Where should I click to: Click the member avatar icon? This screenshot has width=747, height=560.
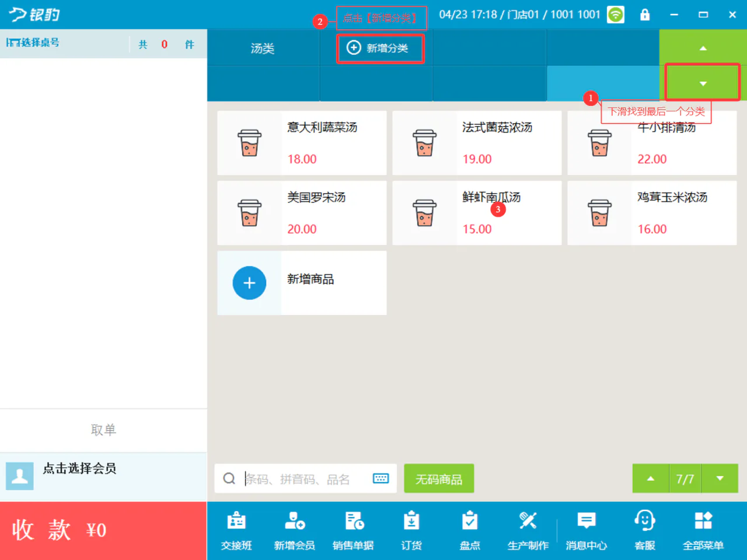tap(20, 476)
